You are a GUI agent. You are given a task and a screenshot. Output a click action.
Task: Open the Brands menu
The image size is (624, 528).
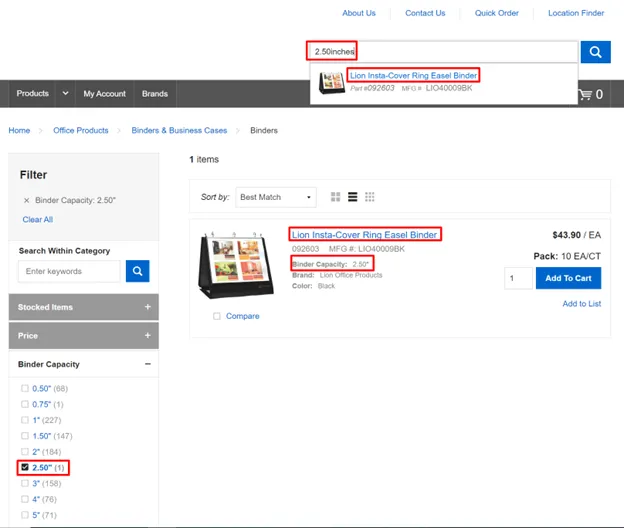pos(155,94)
